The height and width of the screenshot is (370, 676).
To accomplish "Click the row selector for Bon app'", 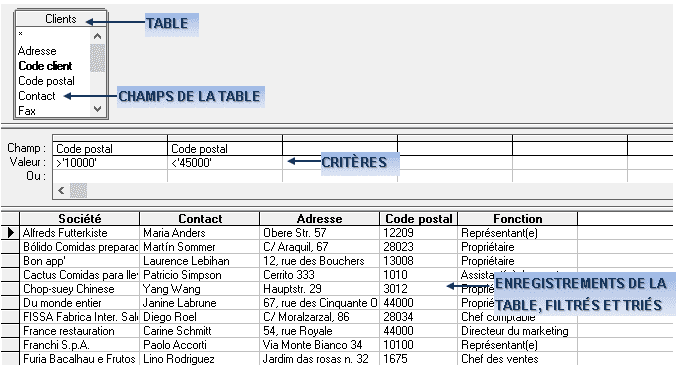I will pos(10,261).
